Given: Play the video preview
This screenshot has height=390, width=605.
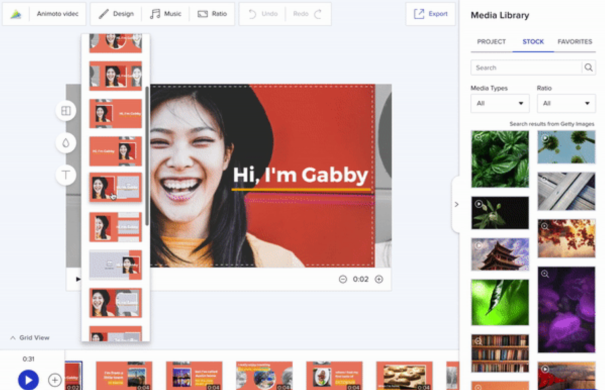Looking at the screenshot, I should [x=28, y=380].
